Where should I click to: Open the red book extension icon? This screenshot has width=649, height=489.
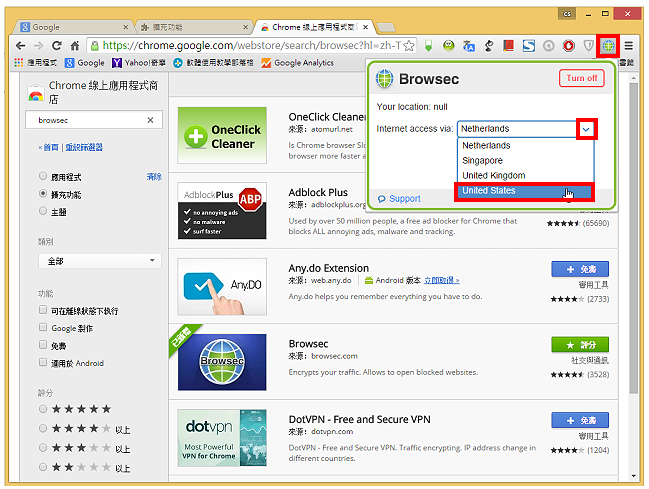(508, 46)
